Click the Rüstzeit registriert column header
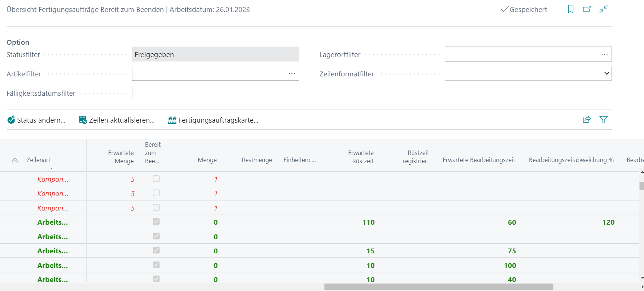The height and width of the screenshot is (291, 644). tap(416, 157)
